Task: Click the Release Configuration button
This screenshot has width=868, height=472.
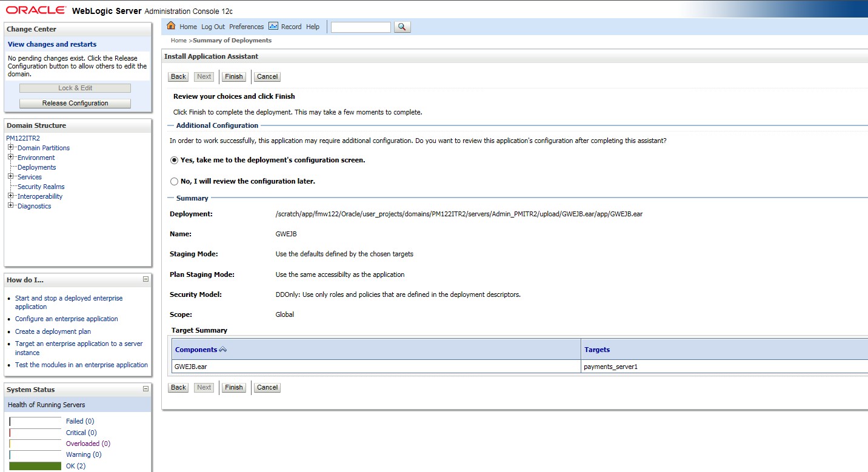Action: [75, 103]
